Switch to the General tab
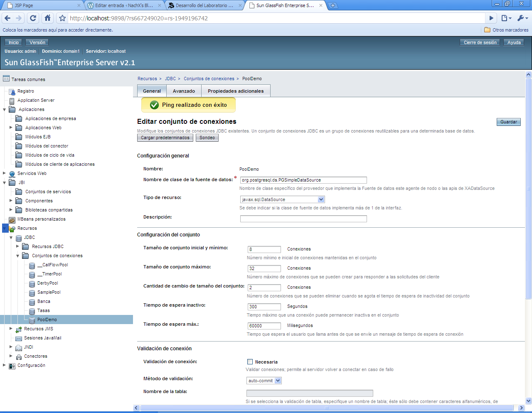The width and height of the screenshot is (532, 413). pyautogui.click(x=152, y=91)
